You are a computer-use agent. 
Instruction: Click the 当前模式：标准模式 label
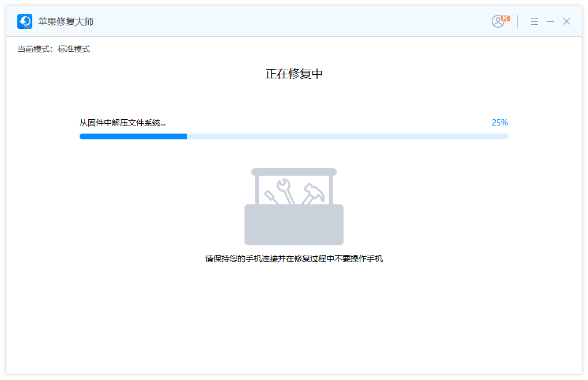tap(54, 49)
